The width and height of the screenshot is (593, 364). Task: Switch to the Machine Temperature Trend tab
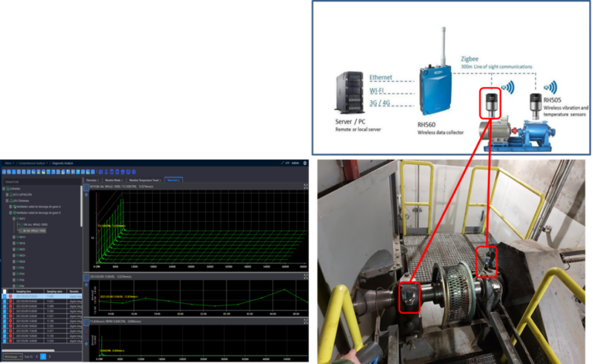pyautogui.click(x=145, y=180)
